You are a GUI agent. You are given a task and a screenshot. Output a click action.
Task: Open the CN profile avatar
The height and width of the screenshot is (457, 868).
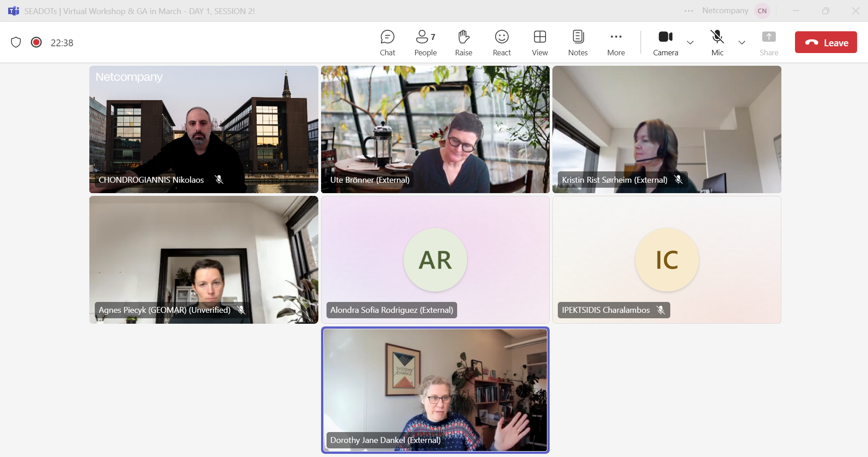tap(762, 11)
